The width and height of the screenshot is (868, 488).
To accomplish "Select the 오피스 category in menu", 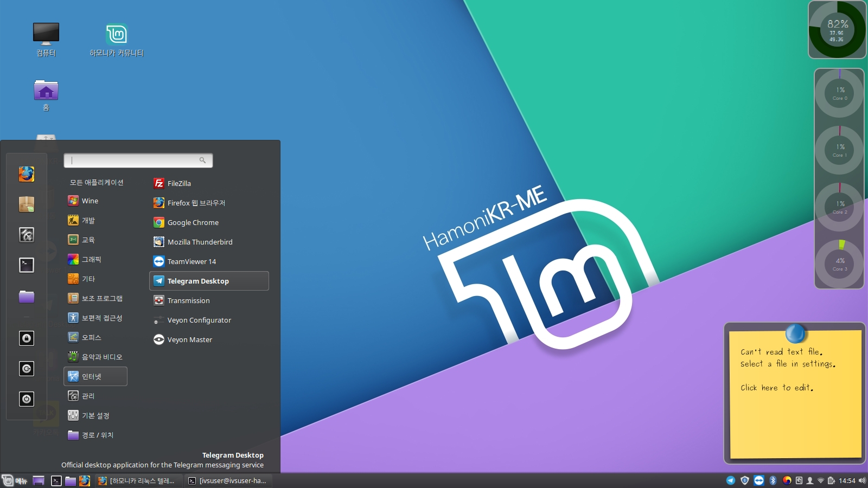I will point(91,337).
